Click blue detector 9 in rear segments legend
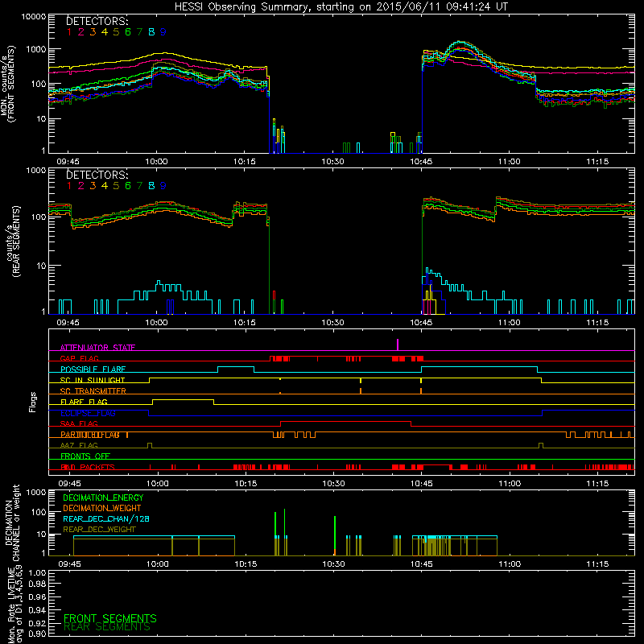This screenshot has height=644, width=644. tap(163, 186)
